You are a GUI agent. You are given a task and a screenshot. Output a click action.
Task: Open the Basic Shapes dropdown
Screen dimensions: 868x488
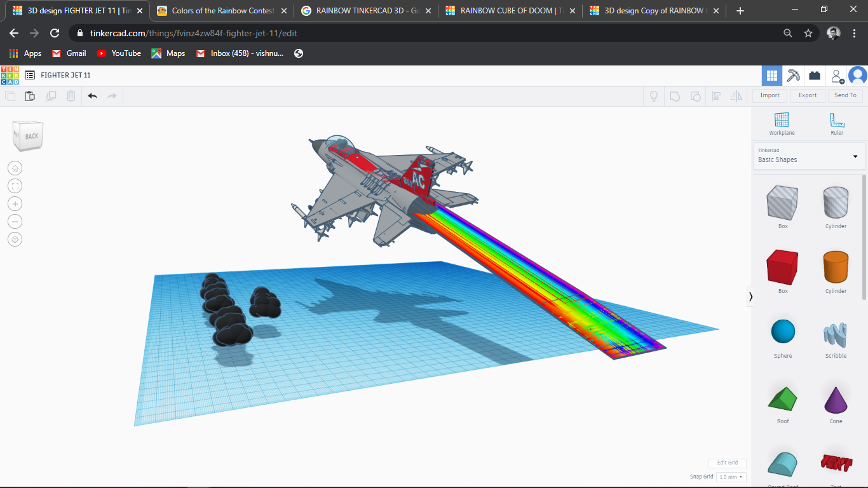tap(808, 156)
